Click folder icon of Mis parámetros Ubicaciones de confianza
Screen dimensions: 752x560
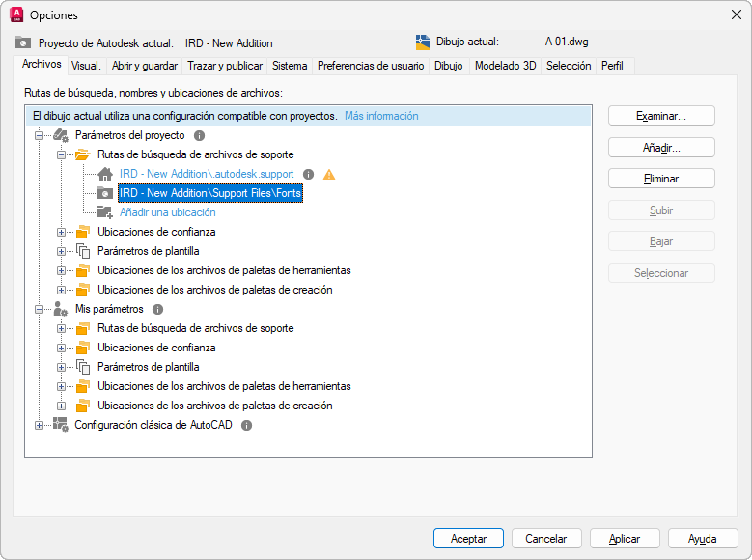click(x=82, y=348)
